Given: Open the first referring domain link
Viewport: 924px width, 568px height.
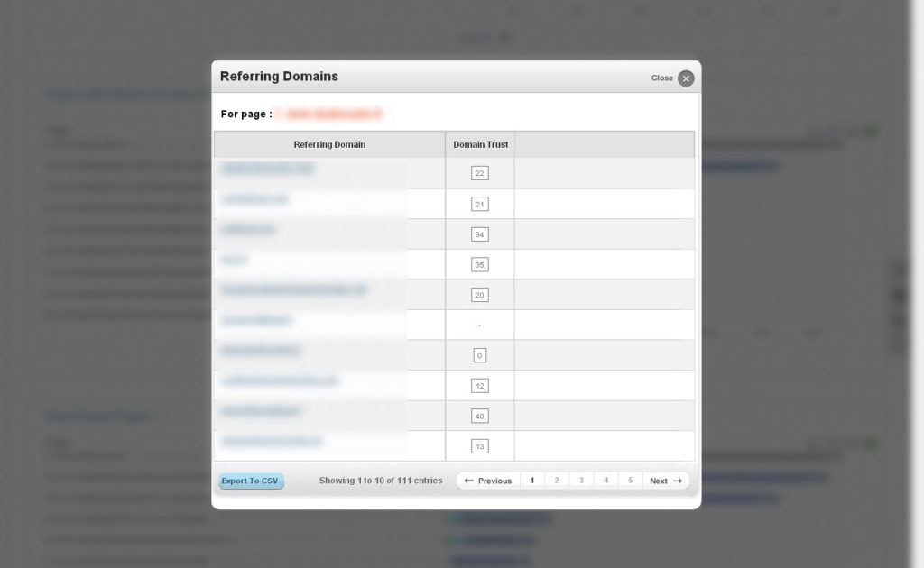Looking at the screenshot, I should coord(267,169).
